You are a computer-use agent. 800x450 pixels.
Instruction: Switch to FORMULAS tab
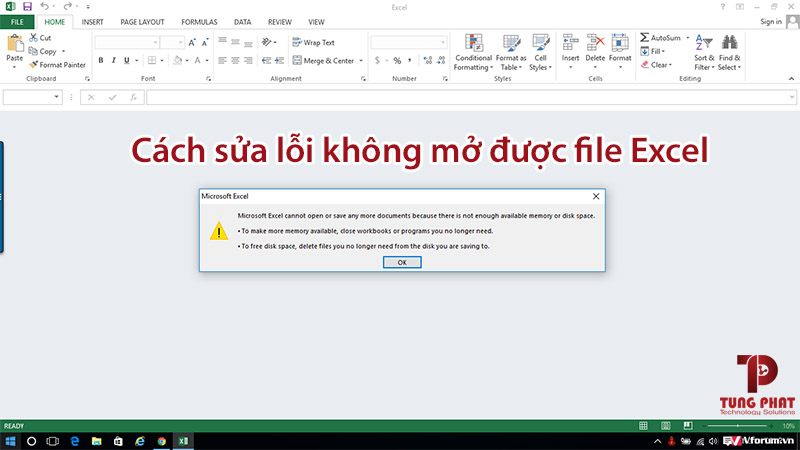(x=199, y=22)
